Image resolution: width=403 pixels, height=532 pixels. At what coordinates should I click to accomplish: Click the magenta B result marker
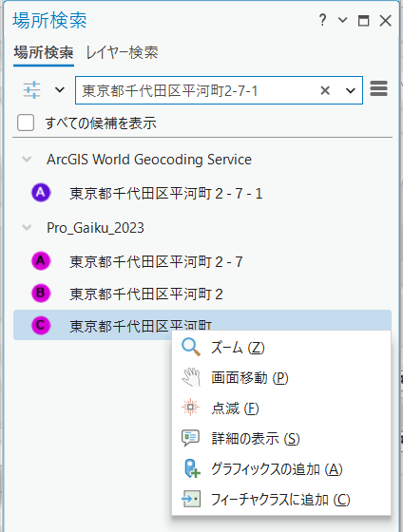click(41, 294)
